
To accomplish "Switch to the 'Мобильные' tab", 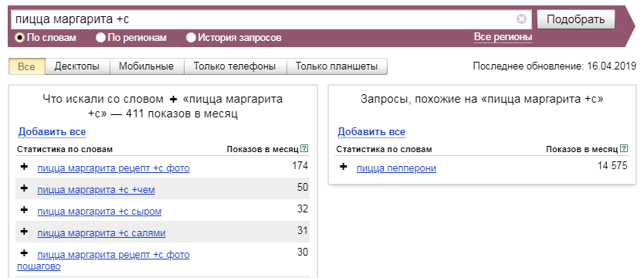I will tap(146, 66).
